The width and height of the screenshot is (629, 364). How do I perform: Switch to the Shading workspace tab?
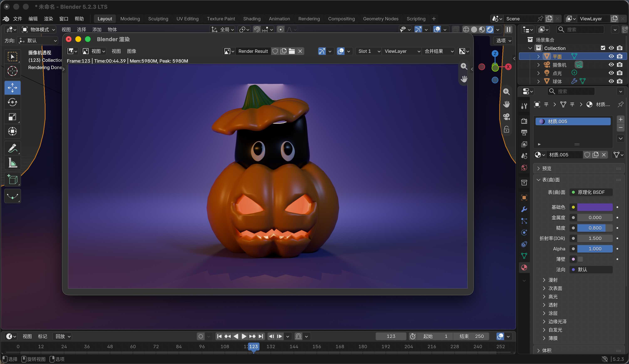252,19
